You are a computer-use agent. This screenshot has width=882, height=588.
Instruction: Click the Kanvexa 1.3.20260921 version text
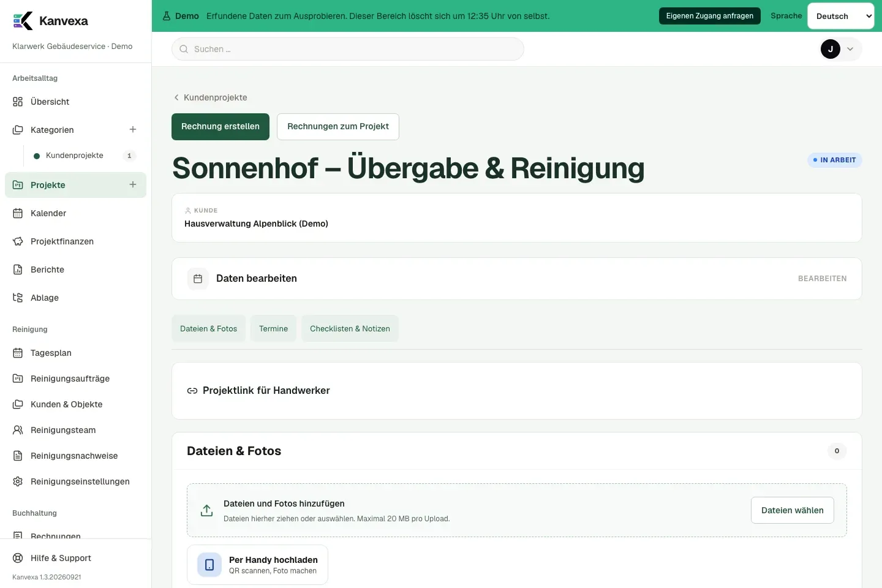47,577
